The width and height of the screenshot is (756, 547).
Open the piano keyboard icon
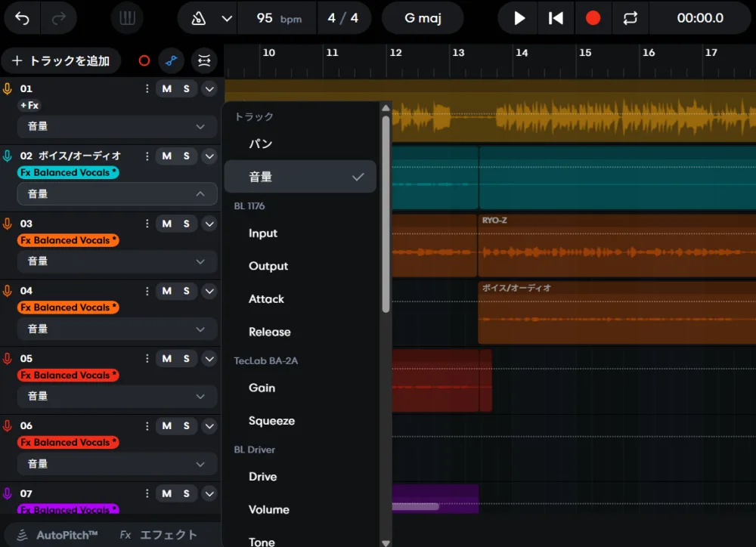pyautogui.click(x=127, y=18)
